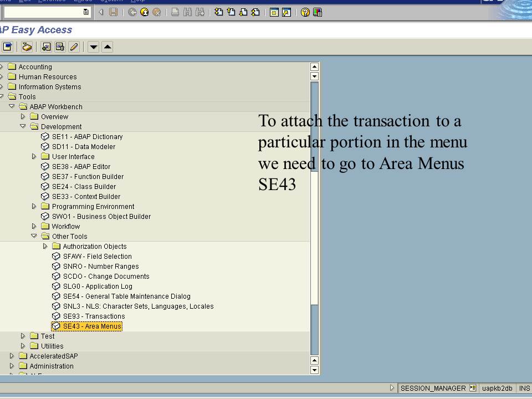Click the Edit pencil icon in application toolbar

click(74, 47)
